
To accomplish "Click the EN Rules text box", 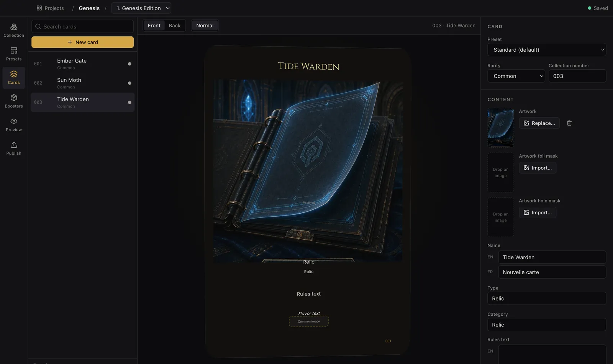I will (x=552, y=354).
